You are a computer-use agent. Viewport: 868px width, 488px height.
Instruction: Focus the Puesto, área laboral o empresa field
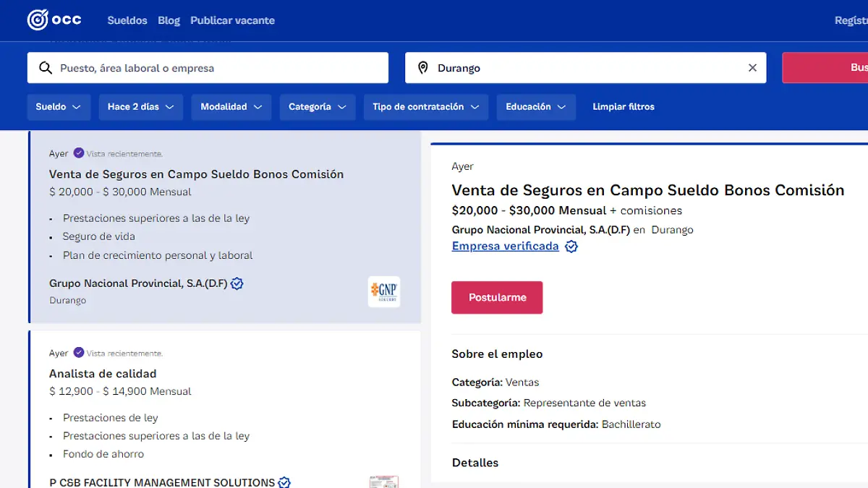(208, 68)
